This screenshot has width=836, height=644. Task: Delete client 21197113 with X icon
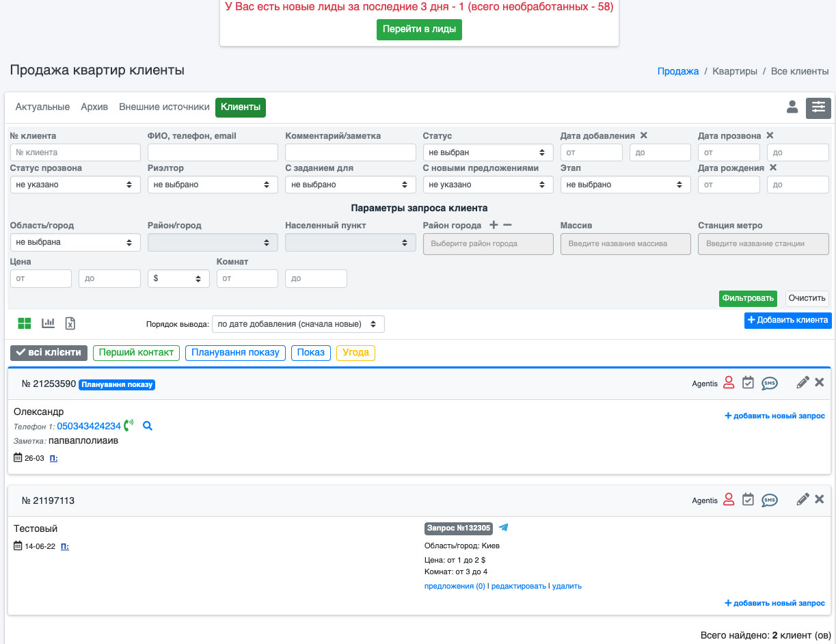pos(820,500)
